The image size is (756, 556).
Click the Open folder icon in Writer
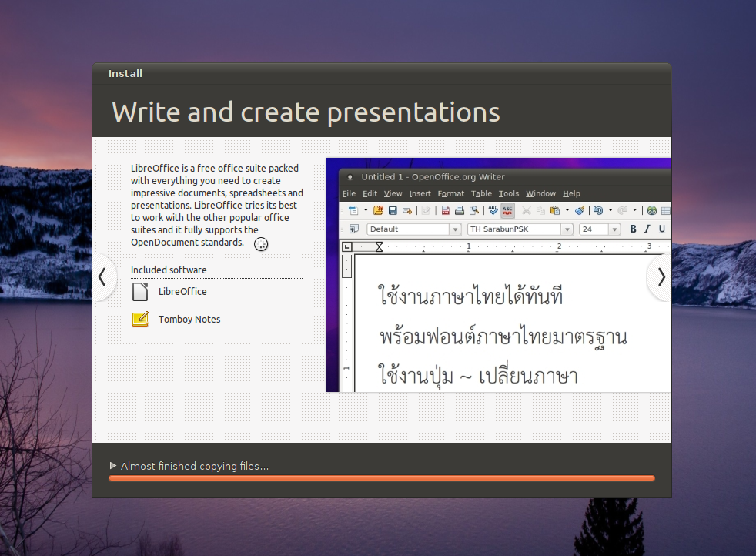pos(379,210)
